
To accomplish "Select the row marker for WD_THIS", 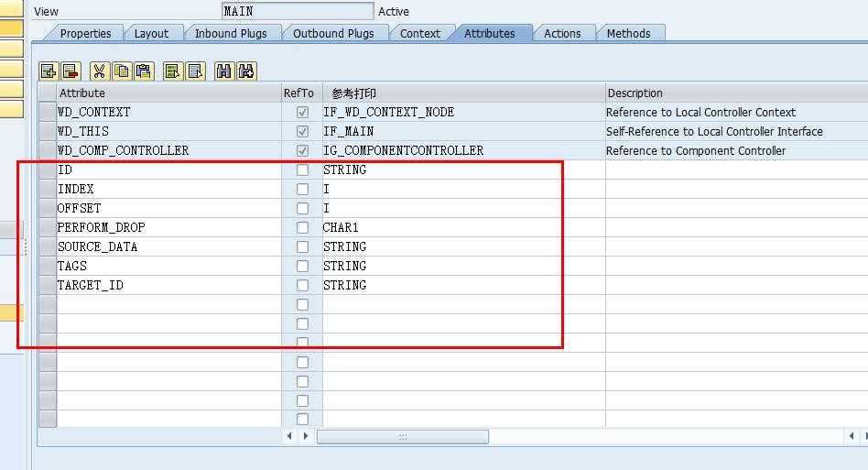I will [48, 131].
